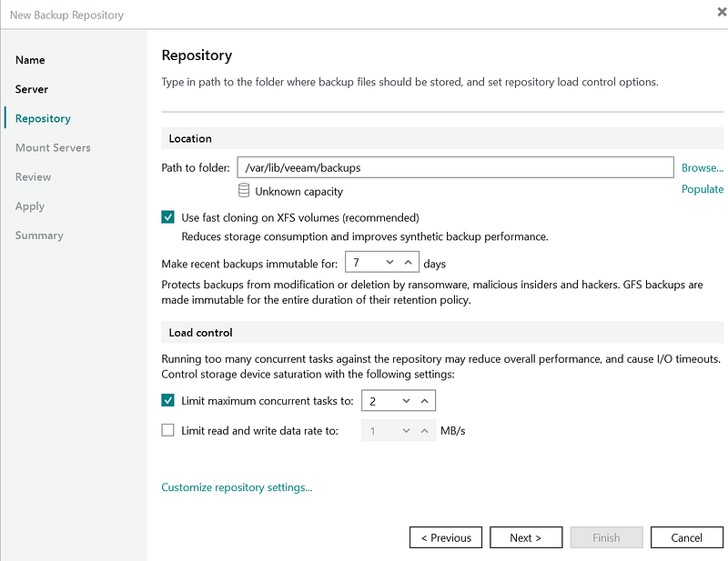Cancel the repository wizard
728x561 pixels.
(686, 537)
